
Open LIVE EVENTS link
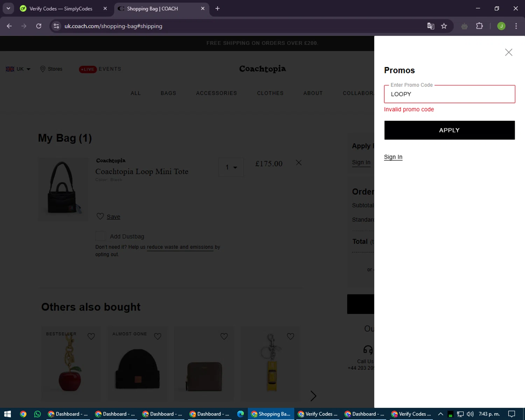click(100, 69)
